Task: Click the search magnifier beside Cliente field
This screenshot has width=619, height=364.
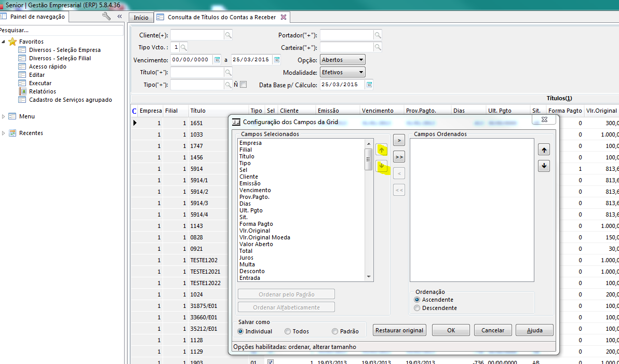Action: [228, 35]
